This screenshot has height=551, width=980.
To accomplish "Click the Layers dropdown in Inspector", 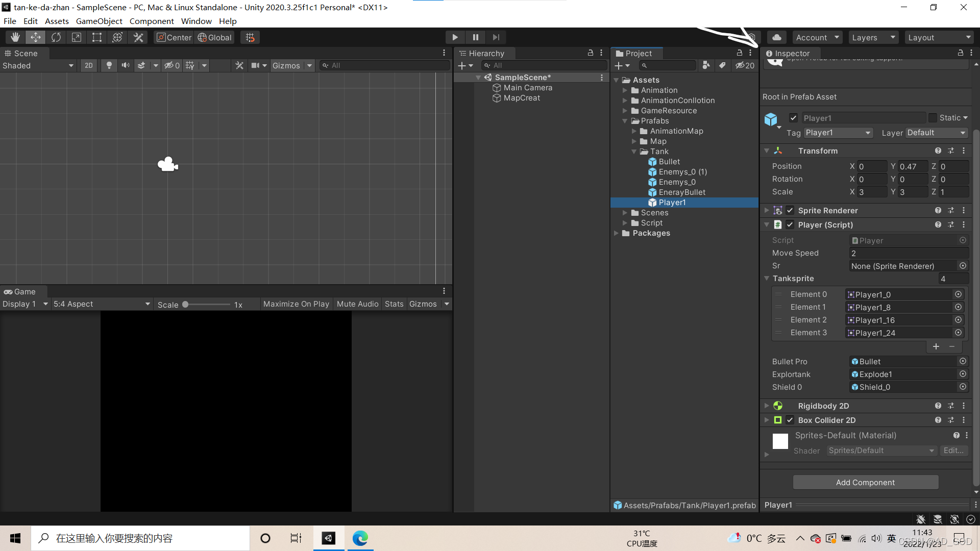I will 936,133.
